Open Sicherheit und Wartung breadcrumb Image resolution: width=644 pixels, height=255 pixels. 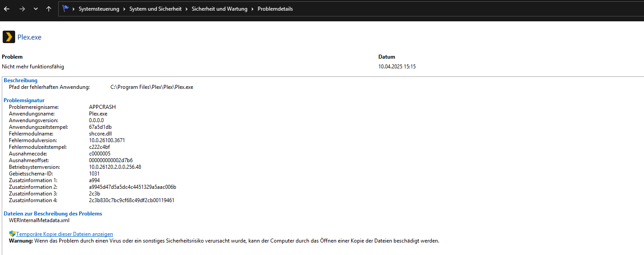click(x=219, y=9)
